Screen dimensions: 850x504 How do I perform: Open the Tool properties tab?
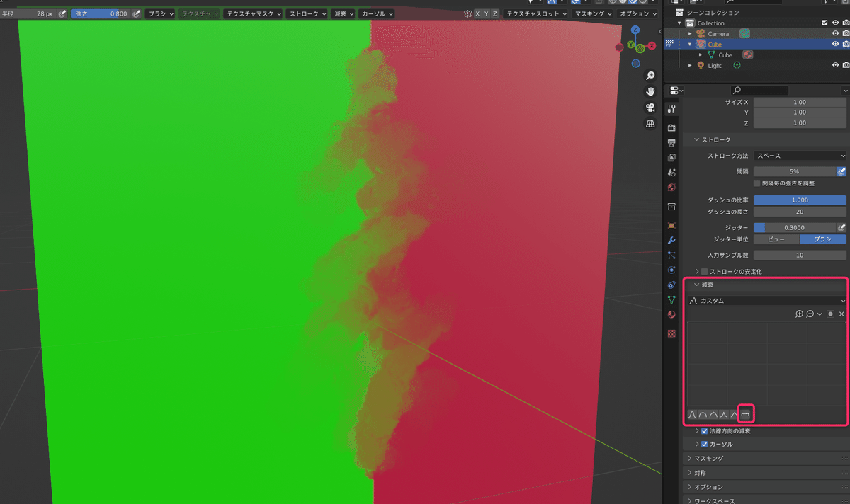(671, 109)
